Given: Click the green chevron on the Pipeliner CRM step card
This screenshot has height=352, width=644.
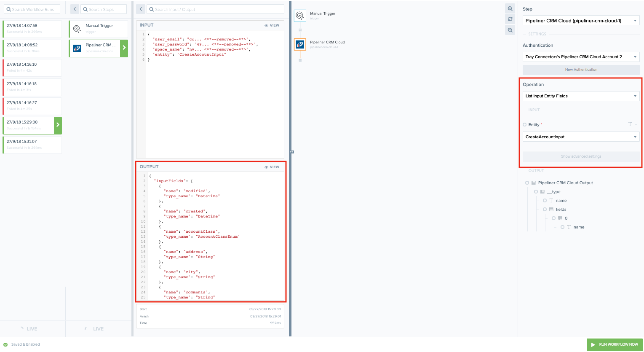Looking at the screenshot, I should [124, 48].
